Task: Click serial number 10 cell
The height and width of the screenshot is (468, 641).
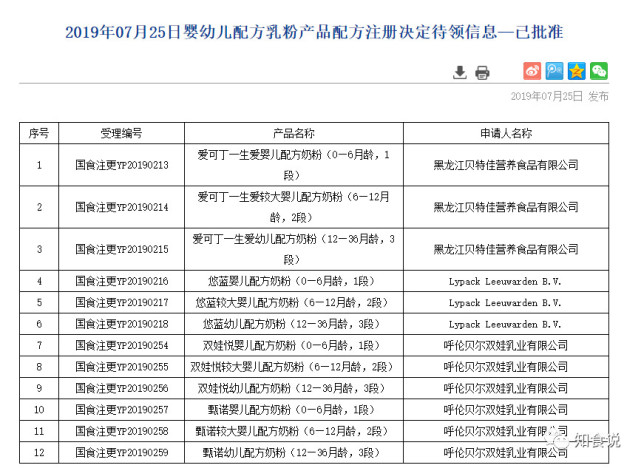Action: (39, 410)
